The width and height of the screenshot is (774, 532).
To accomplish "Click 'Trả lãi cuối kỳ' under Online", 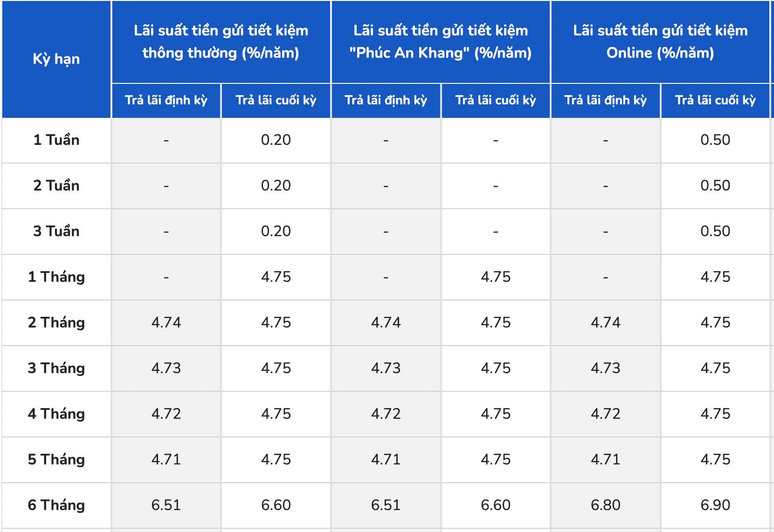I will [715, 101].
